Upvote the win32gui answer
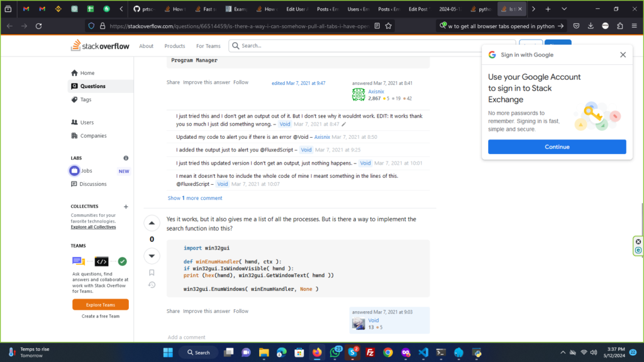 [152, 223]
